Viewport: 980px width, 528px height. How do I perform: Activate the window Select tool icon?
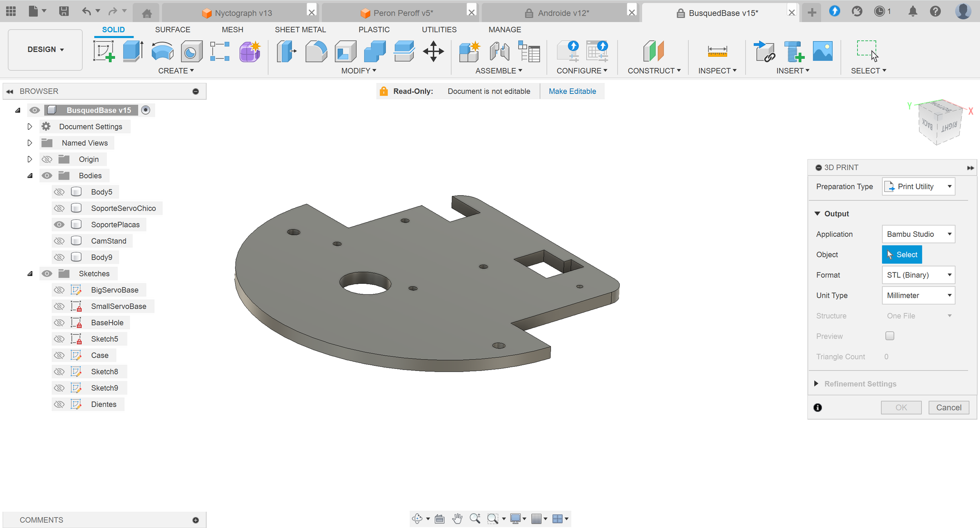[867, 51]
